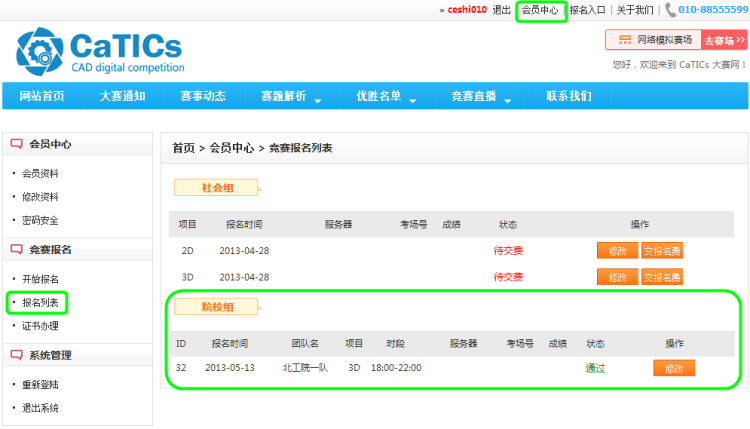750x429 pixels.
Task: Click the 系统管理 sidebar header icon
Action: tap(17, 355)
